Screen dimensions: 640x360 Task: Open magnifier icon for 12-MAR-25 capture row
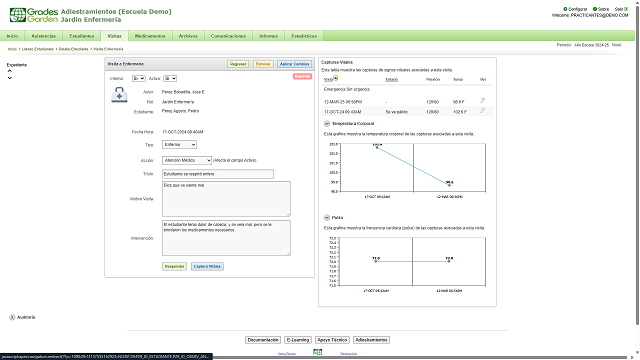click(483, 100)
